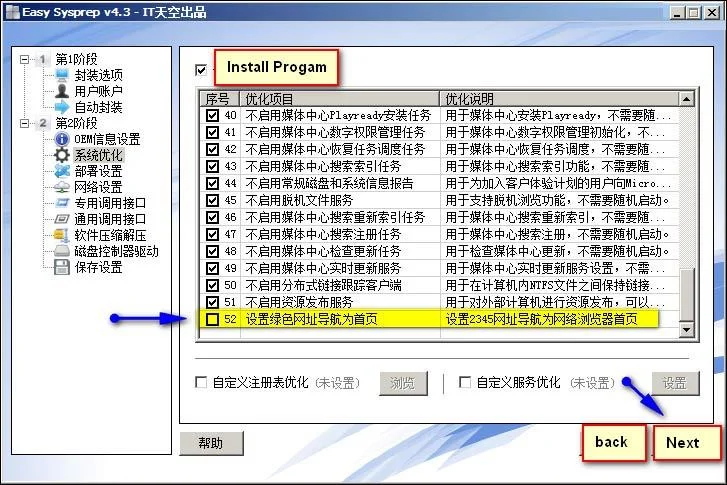Click the 用户账户 person icon

[62, 91]
